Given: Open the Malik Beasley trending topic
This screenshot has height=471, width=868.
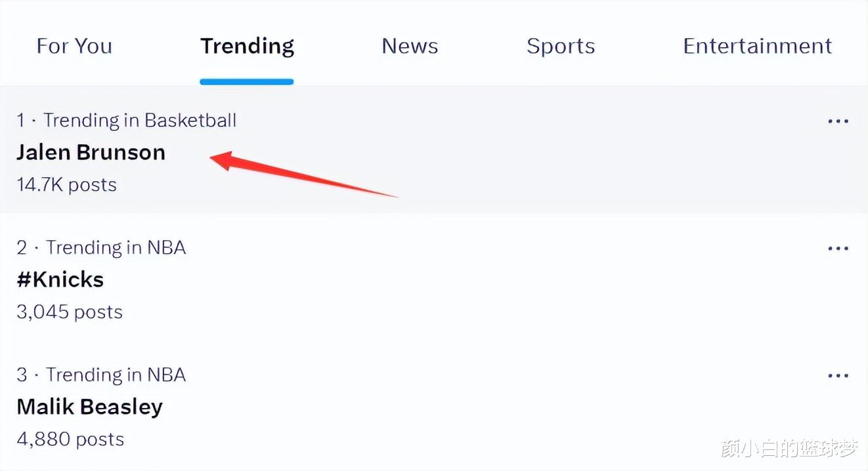Looking at the screenshot, I should coord(89,407).
